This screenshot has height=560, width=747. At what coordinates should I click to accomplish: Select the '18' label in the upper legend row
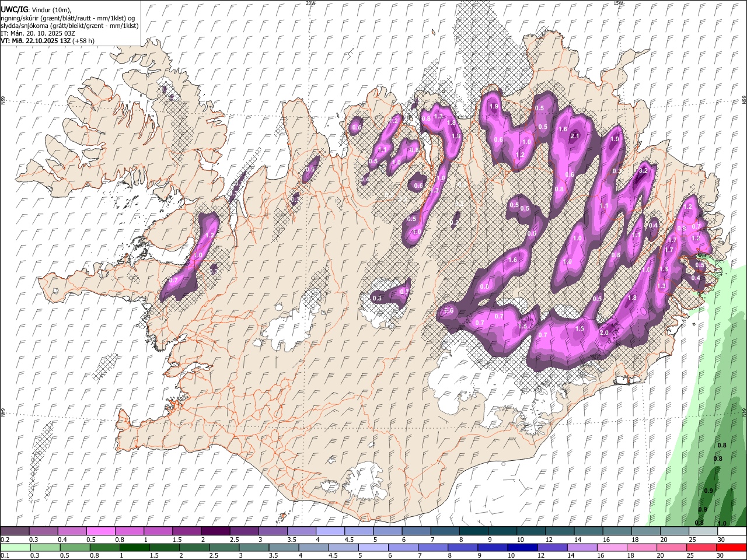pos(635,540)
